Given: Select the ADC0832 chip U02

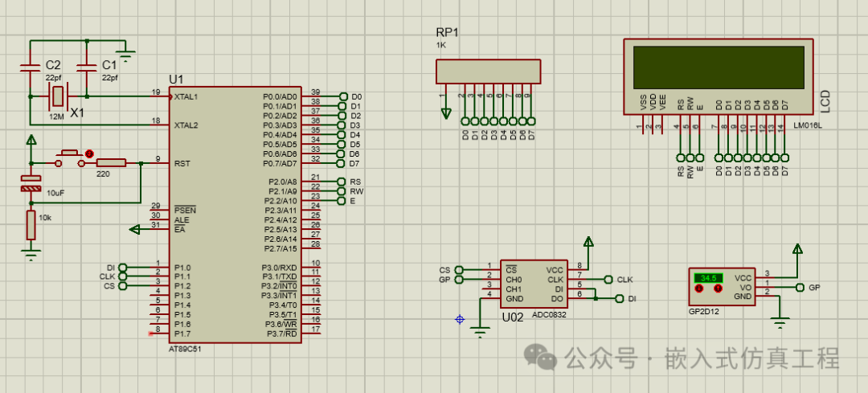Looking at the screenshot, I should (534, 284).
